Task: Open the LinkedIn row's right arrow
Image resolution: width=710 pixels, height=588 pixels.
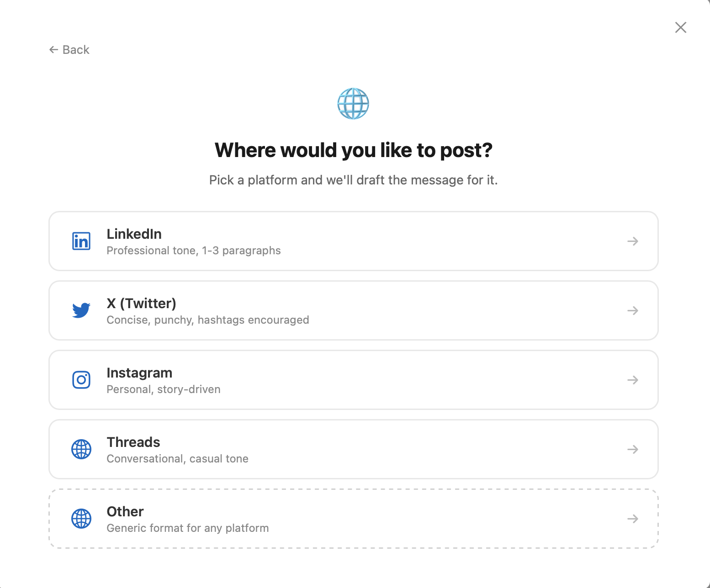Action: pos(633,241)
